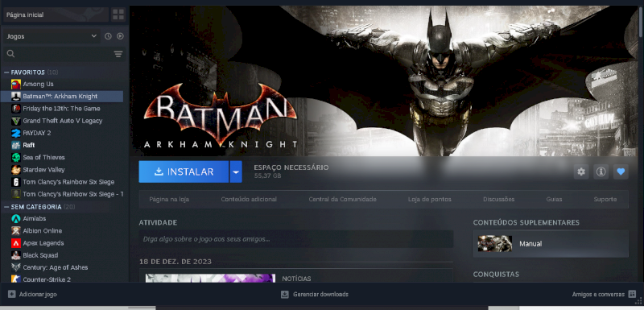Open the Conteúdo adicional tab
The height and width of the screenshot is (310, 644).
pos(249,199)
